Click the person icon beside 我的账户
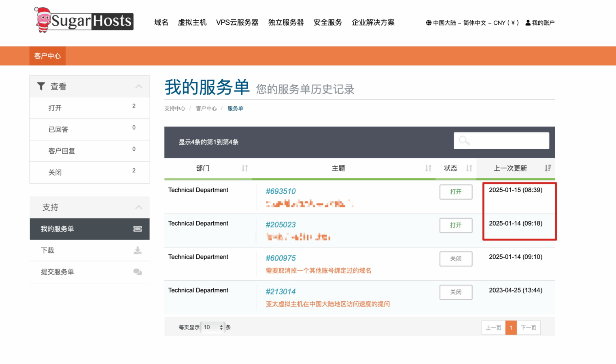 click(527, 23)
